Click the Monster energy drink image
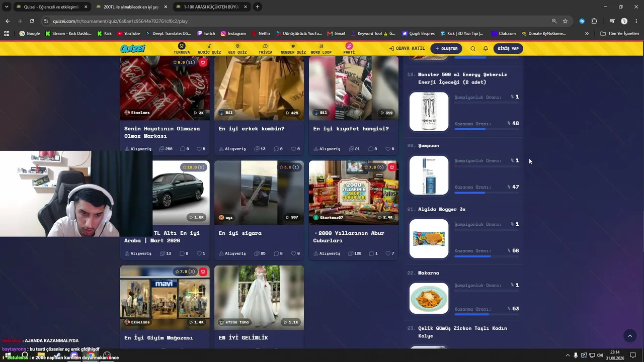Image resolution: width=644 pixels, height=362 pixels. tap(429, 112)
